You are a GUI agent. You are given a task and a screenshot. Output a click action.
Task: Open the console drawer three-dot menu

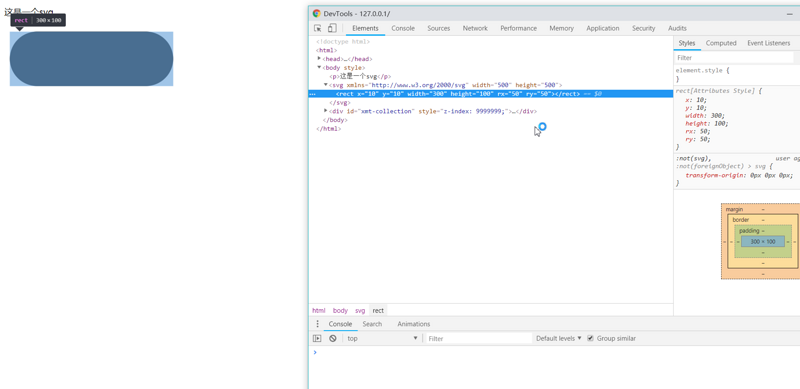317,324
